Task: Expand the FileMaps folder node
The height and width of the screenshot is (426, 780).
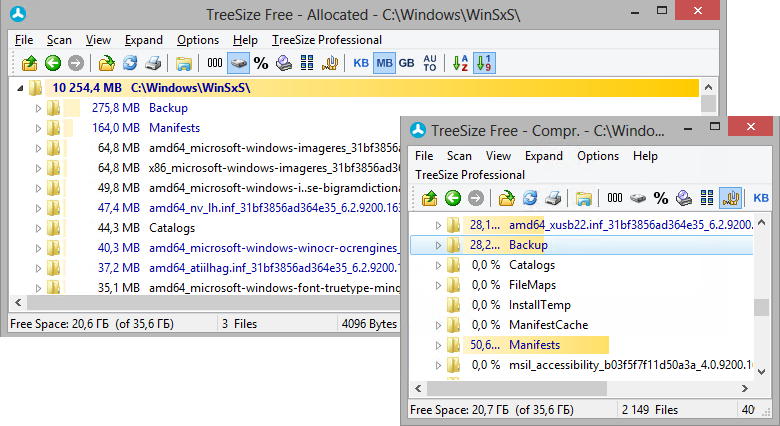Action: tap(436, 285)
